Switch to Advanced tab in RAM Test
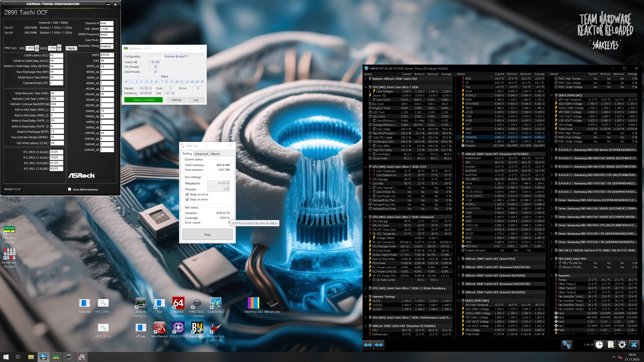 (201, 154)
